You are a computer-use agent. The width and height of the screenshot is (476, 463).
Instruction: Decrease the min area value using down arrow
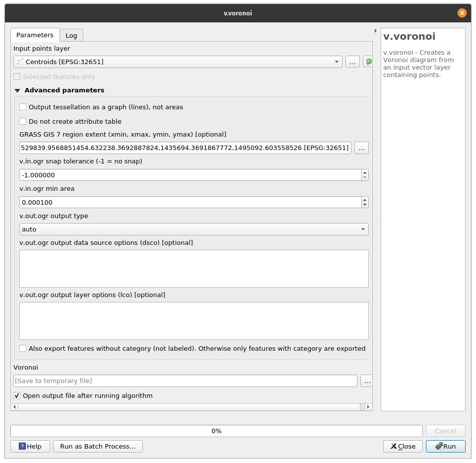click(365, 205)
